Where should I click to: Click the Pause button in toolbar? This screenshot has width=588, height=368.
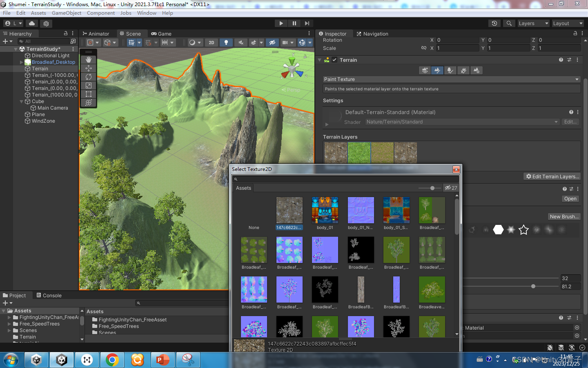[294, 23]
